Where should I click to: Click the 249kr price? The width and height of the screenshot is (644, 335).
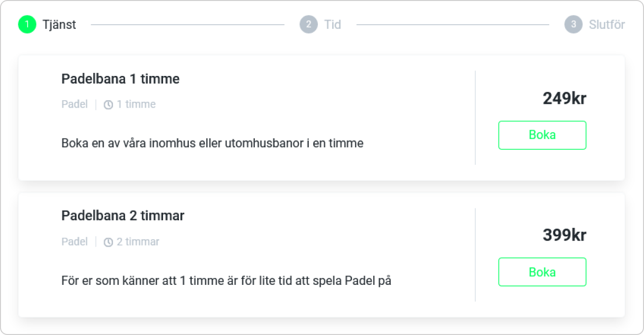[565, 98]
